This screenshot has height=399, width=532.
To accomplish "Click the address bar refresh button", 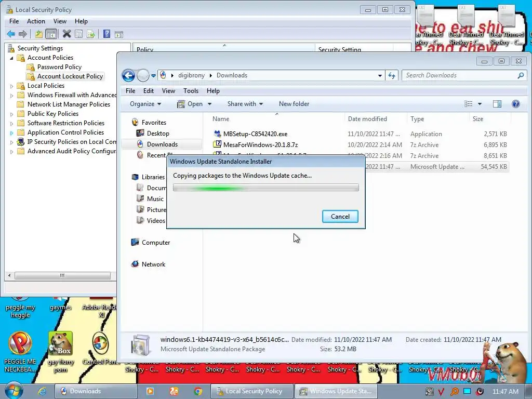I will 392,75.
